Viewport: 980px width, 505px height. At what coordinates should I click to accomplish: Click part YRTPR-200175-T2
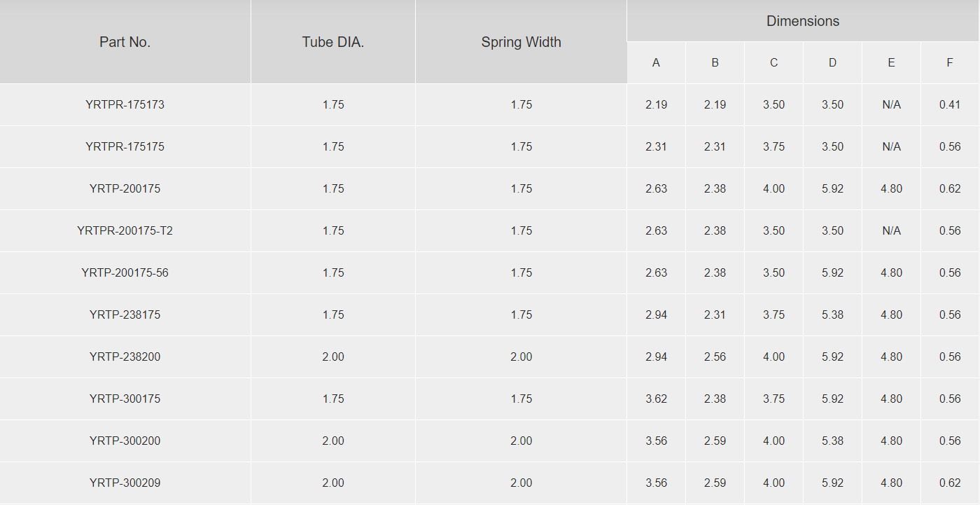(125, 231)
